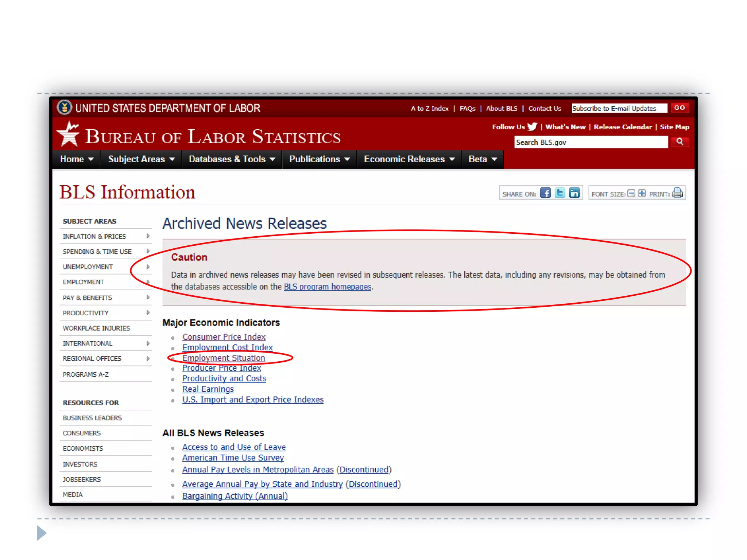This screenshot has width=747, height=560.
Task: Click the search magnifier button
Action: [x=680, y=142]
